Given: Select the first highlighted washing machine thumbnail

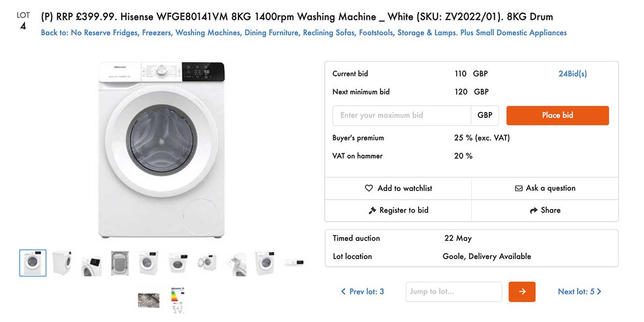Looking at the screenshot, I should [x=33, y=263].
